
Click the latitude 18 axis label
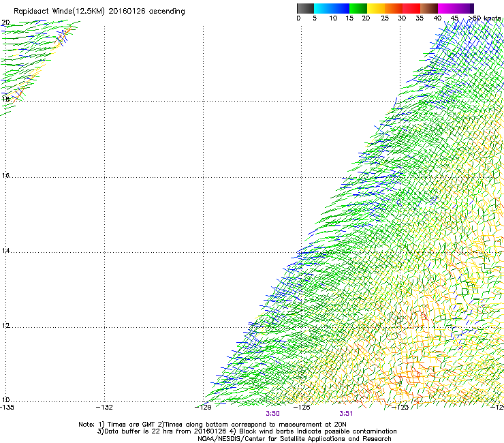(5, 99)
